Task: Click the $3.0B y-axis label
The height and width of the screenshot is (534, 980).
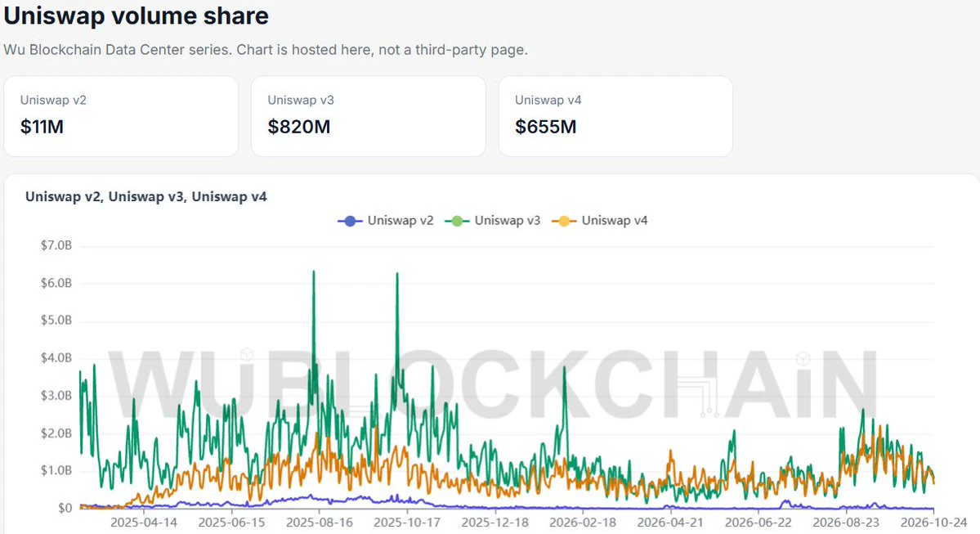Action: coord(56,396)
